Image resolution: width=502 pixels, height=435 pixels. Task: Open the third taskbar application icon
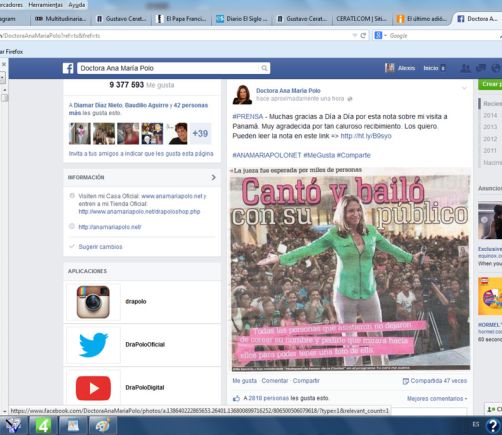click(x=73, y=426)
